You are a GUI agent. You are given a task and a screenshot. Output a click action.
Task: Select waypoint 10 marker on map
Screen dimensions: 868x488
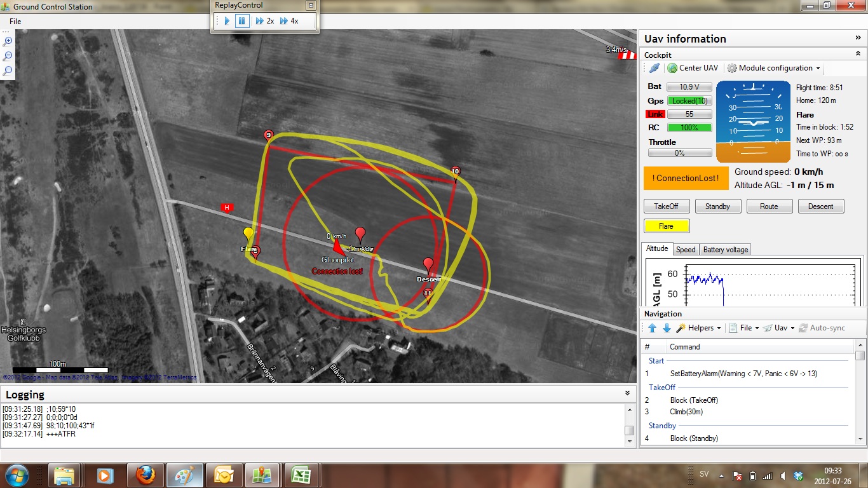(x=455, y=172)
